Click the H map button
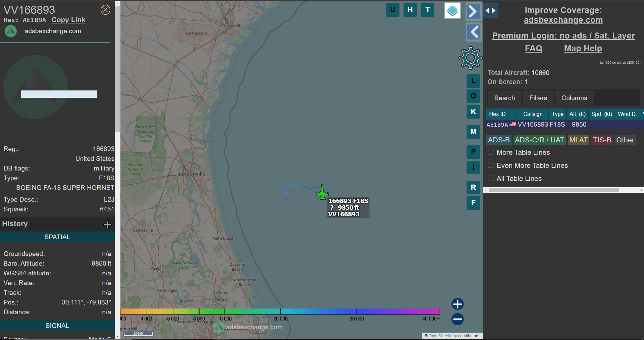Image resolution: width=644 pixels, height=340 pixels. pyautogui.click(x=410, y=10)
